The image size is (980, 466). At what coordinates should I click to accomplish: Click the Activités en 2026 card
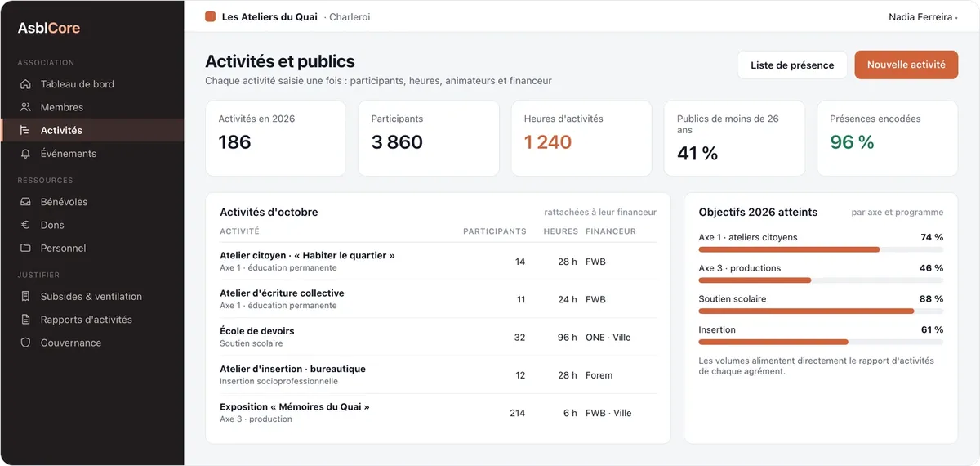(x=276, y=138)
